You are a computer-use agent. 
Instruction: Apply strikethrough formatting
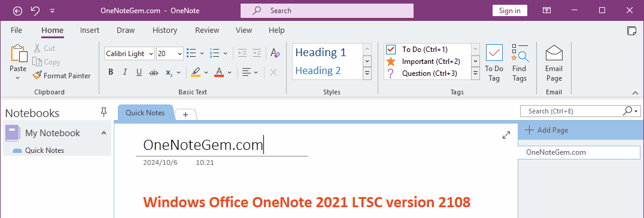click(154, 72)
